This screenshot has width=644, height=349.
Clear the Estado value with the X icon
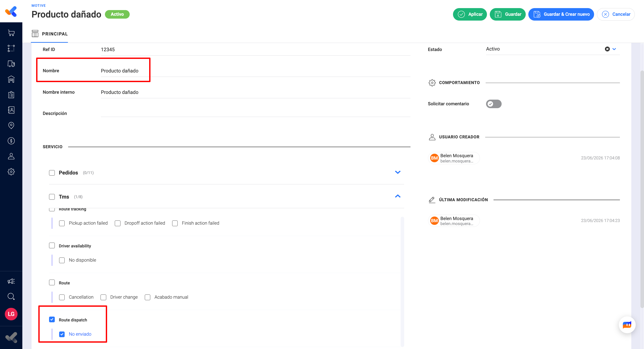pos(607,49)
